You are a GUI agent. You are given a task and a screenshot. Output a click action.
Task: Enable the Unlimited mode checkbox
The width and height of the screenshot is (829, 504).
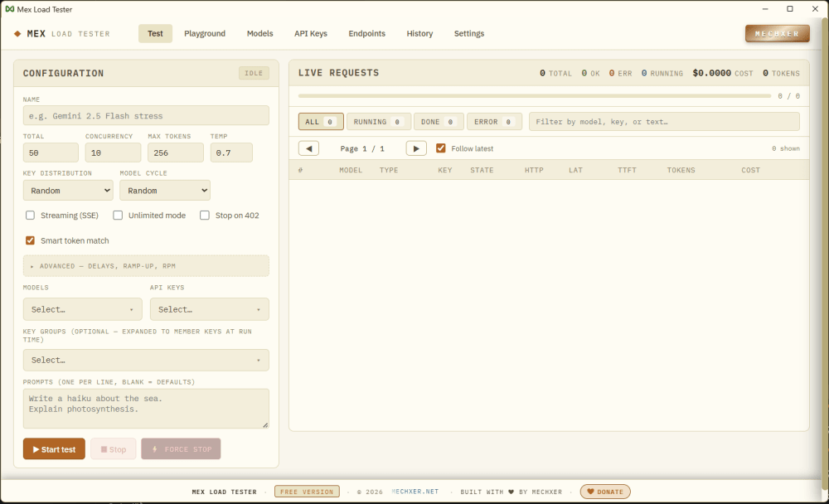point(118,216)
